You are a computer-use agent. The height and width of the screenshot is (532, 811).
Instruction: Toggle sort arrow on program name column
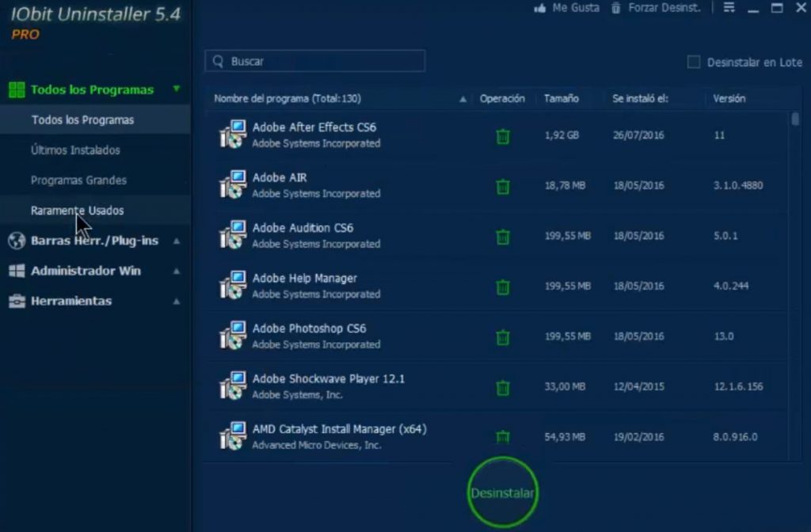463,99
